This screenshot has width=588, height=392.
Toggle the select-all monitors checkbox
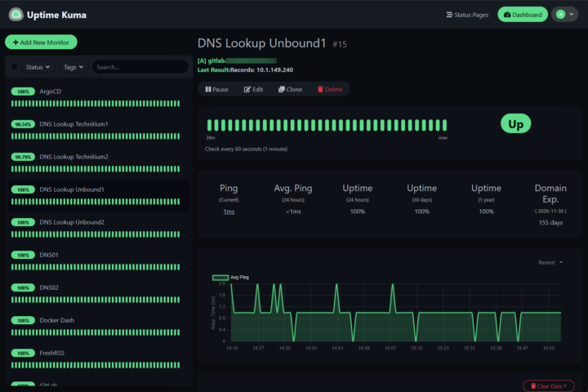pyautogui.click(x=14, y=67)
